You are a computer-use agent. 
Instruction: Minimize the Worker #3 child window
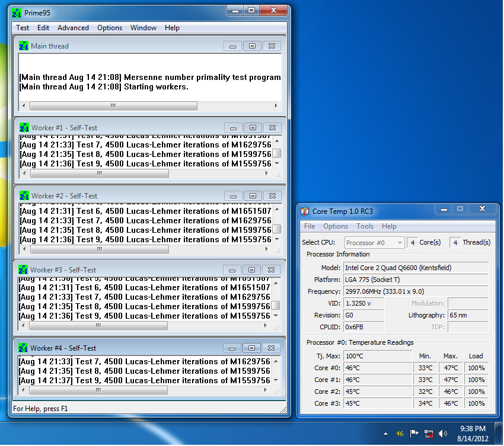232,270
